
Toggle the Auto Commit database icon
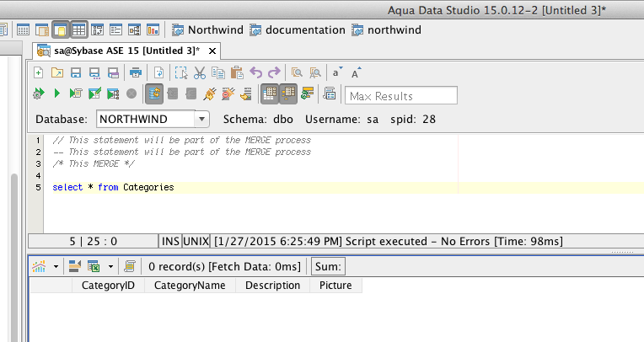pyautogui.click(x=154, y=94)
